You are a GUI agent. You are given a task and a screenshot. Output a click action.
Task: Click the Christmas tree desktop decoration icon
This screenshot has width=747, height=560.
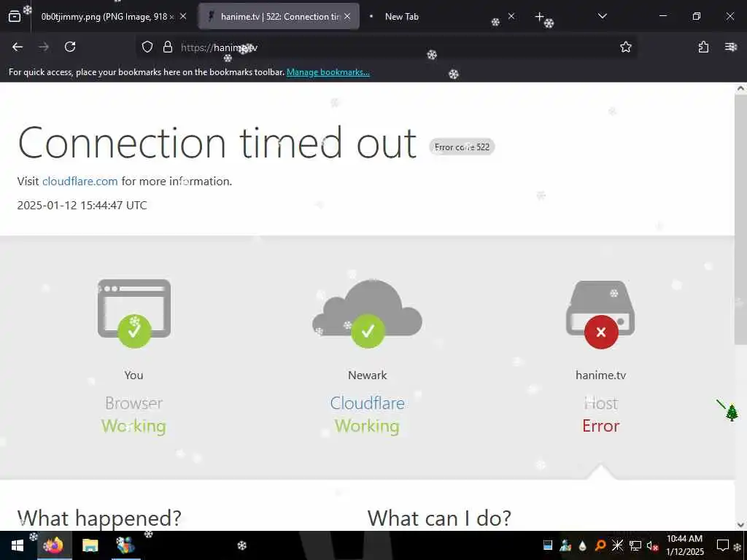[x=732, y=413]
